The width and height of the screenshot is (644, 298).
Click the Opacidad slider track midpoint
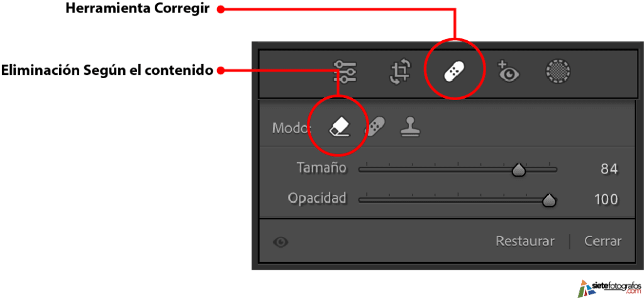[x=458, y=201]
